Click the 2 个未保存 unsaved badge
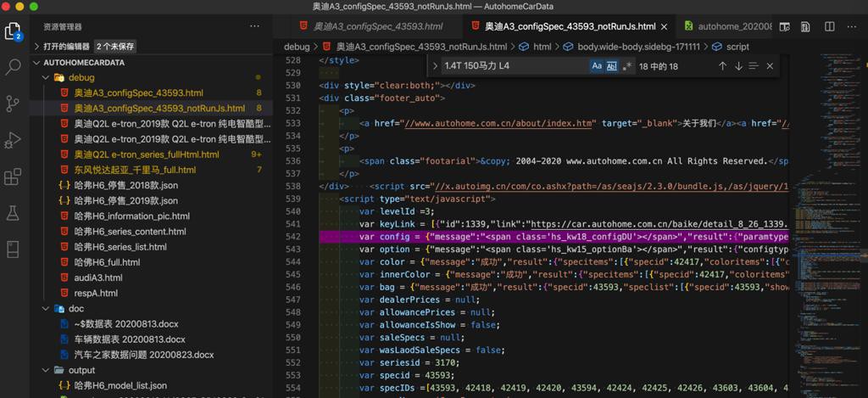The width and height of the screenshot is (868, 398). (x=114, y=47)
